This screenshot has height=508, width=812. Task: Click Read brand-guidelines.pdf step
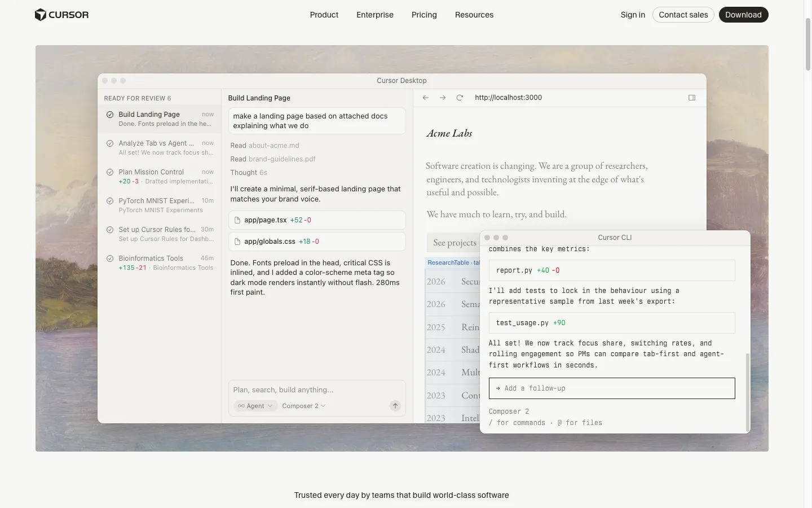point(273,159)
